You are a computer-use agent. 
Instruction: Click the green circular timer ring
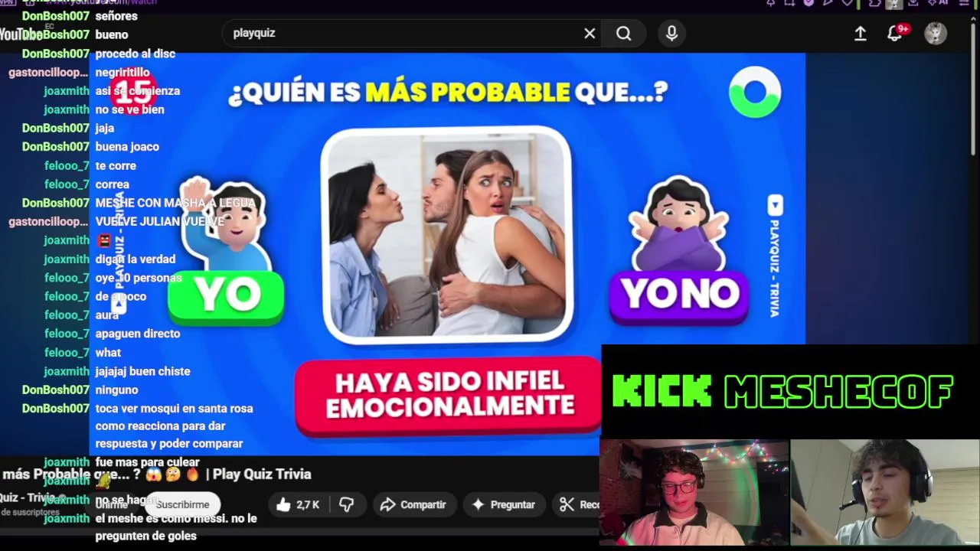click(755, 92)
